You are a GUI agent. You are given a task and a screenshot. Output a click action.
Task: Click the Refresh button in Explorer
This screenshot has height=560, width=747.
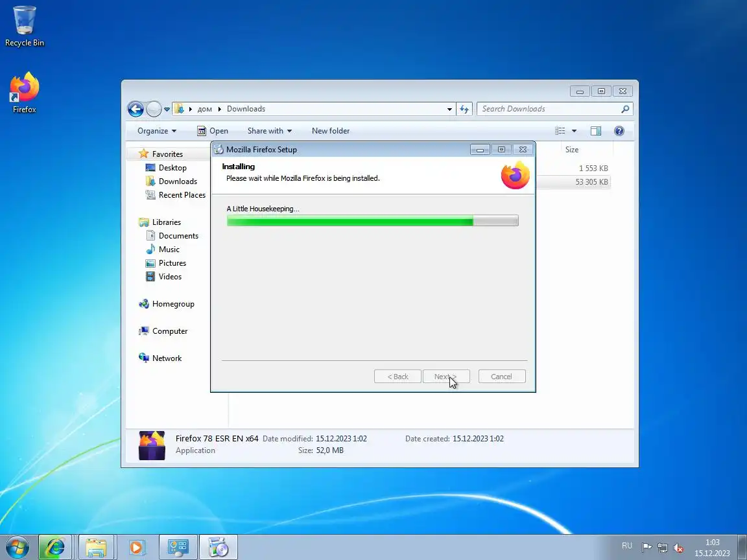pyautogui.click(x=464, y=109)
